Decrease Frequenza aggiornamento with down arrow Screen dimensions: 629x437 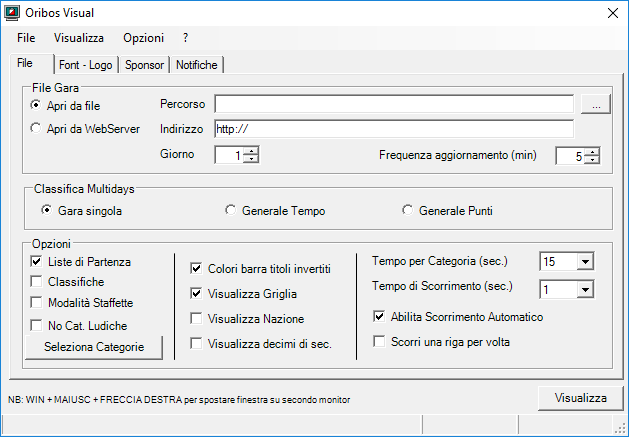coord(592,160)
